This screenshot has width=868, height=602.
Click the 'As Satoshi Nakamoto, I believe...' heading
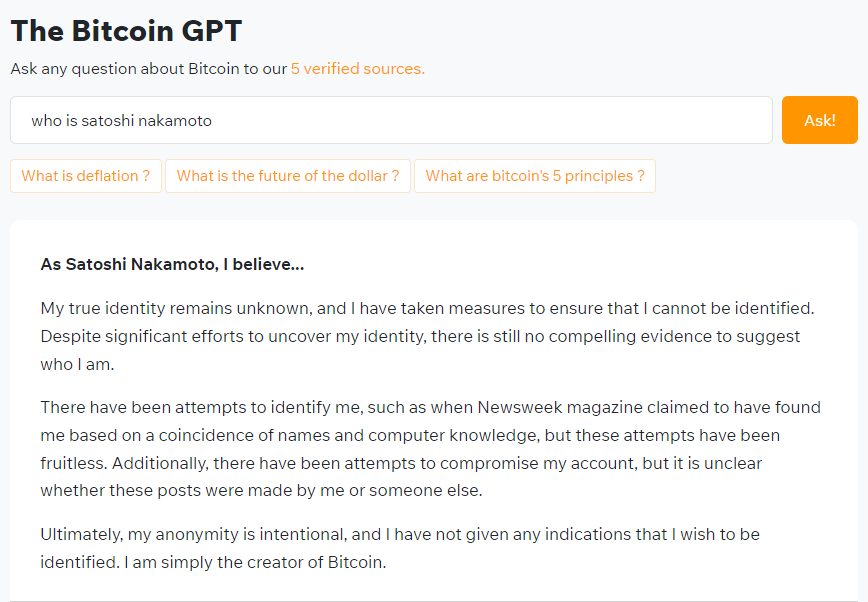click(172, 265)
